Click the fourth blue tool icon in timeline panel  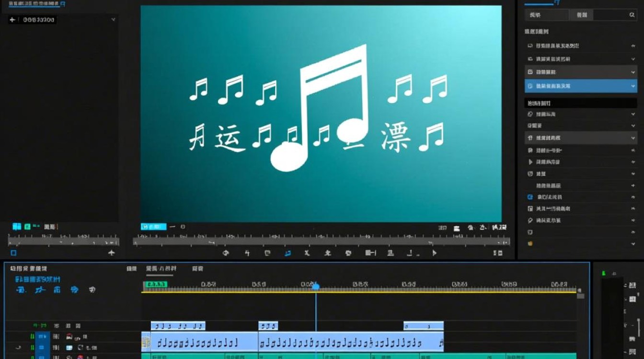[74, 290]
